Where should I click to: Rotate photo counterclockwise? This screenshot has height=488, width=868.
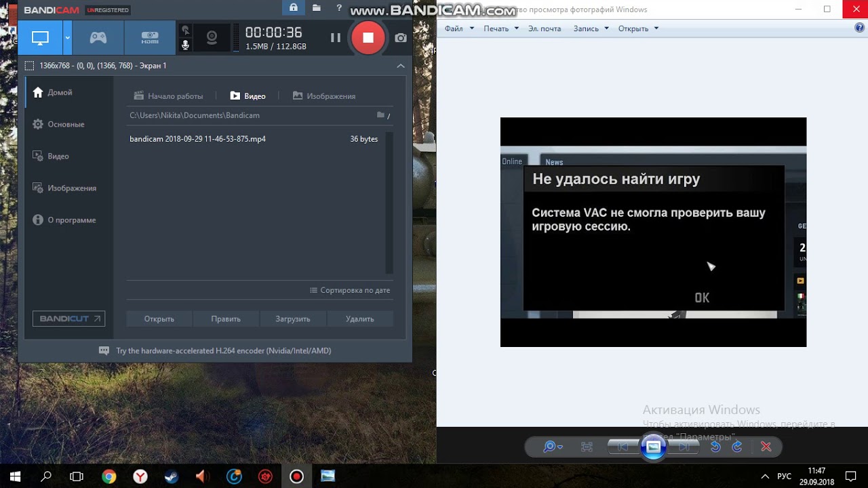715,447
